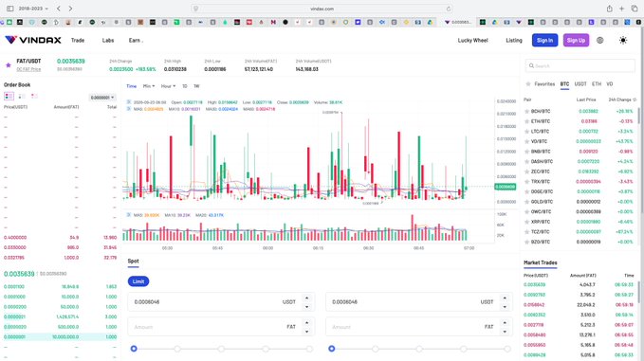Open the Listing link
Viewport: 644px width, 361px height.
[x=514, y=40]
